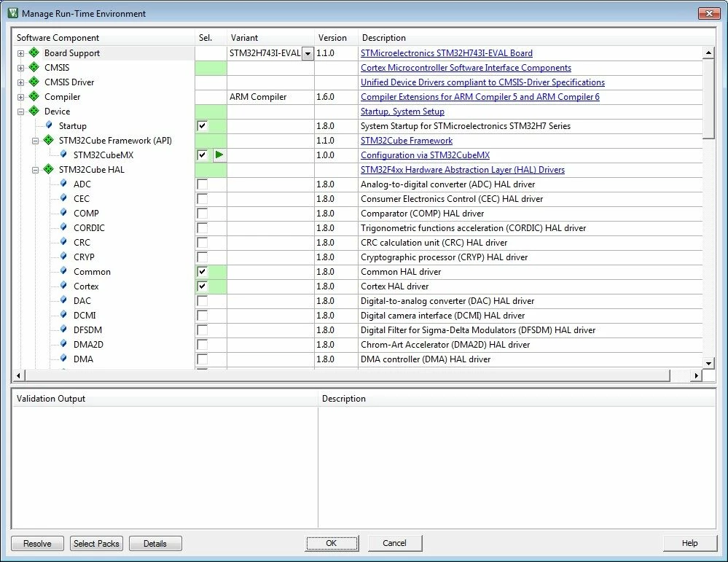Click the DCMI blue component icon
The image size is (728, 562).
(63, 314)
